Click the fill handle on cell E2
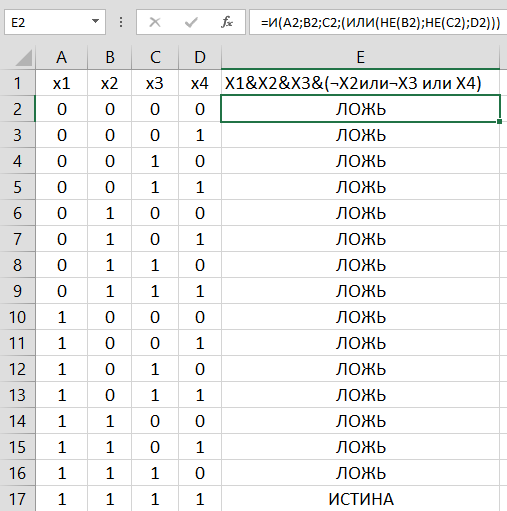The height and width of the screenshot is (511, 507). pos(499,122)
